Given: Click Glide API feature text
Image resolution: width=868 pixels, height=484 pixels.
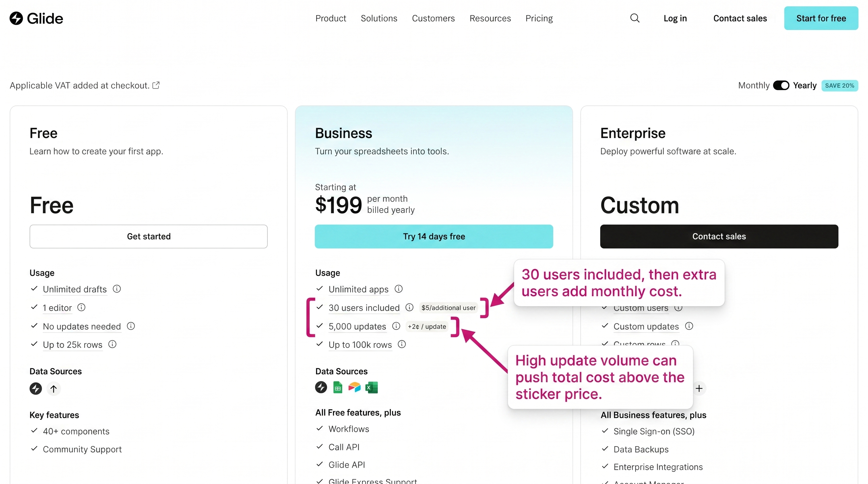Looking at the screenshot, I should pyautogui.click(x=347, y=464).
